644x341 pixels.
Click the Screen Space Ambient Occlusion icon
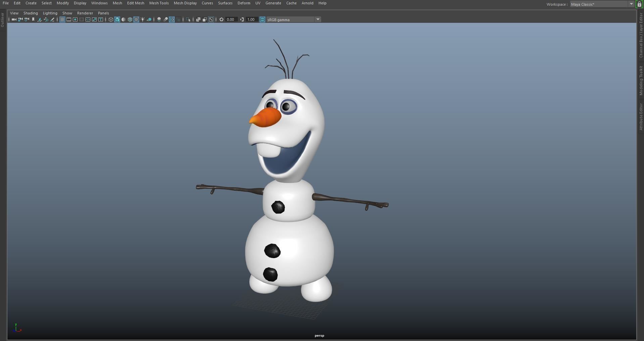[159, 19]
